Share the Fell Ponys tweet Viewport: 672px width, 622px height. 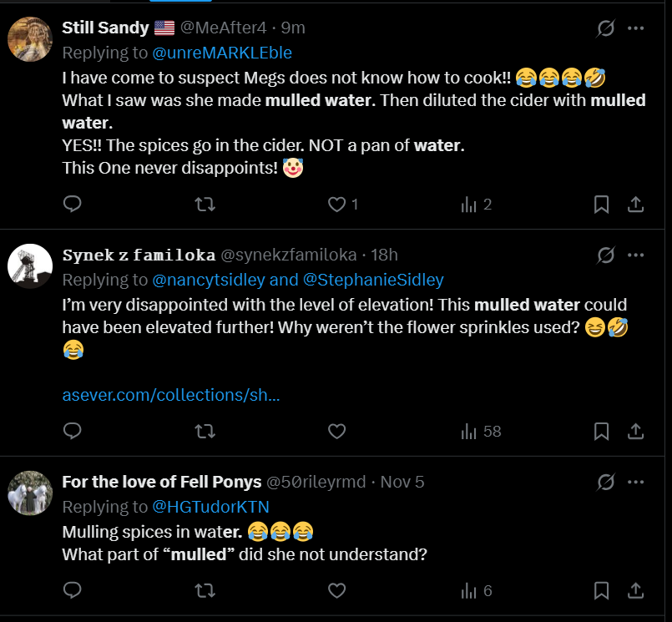click(634, 591)
